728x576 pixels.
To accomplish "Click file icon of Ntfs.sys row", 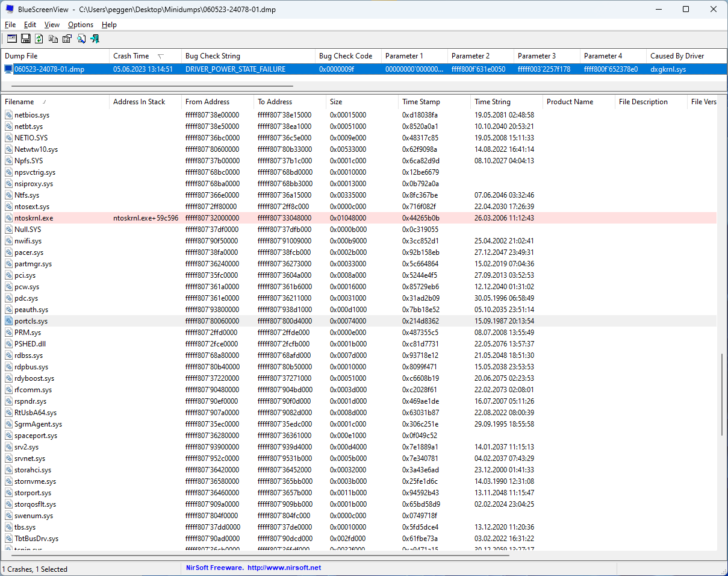I will (9, 195).
